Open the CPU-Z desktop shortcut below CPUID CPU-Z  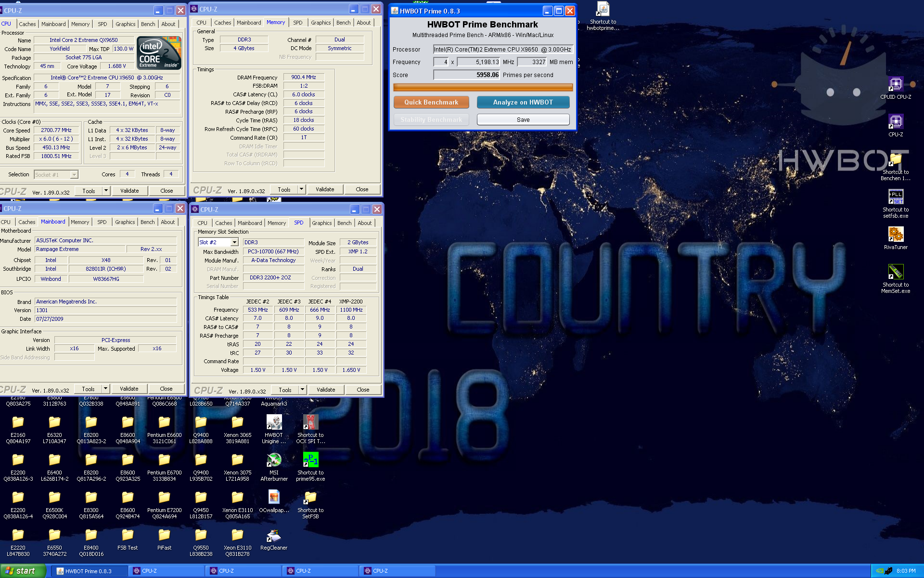coord(895,125)
